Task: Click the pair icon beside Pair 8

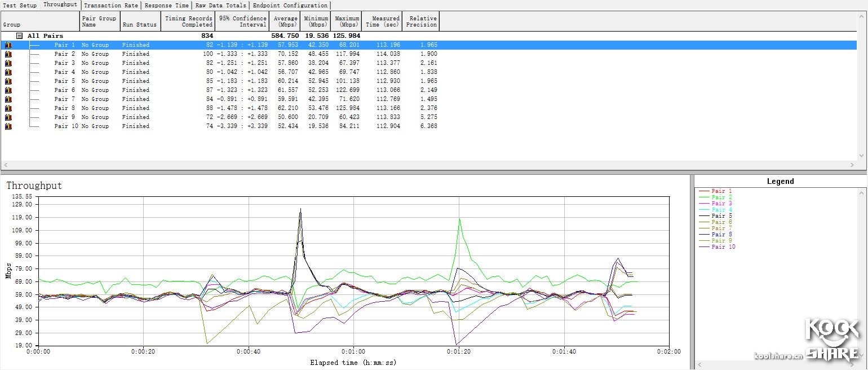Action: coord(8,108)
